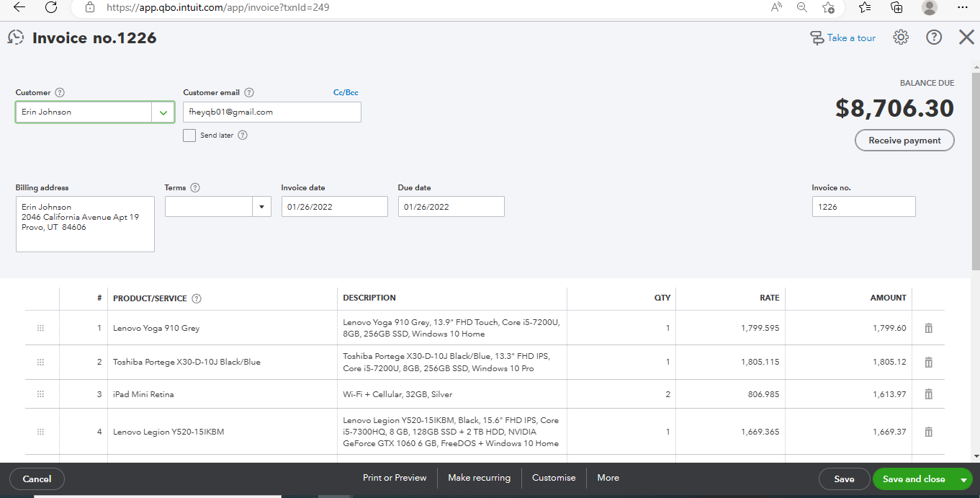
Task: Click the Lenovo Legion Y520-15IKBM product cell
Action: (222, 432)
